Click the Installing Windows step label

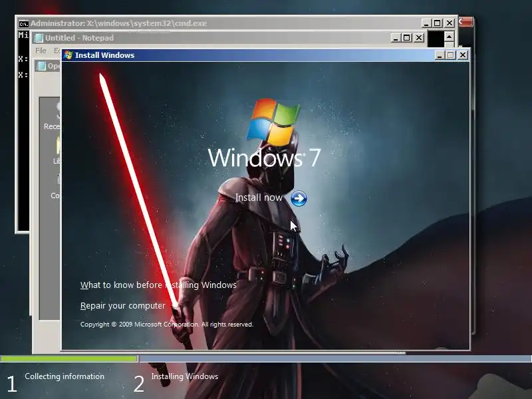(x=185, y=376)
